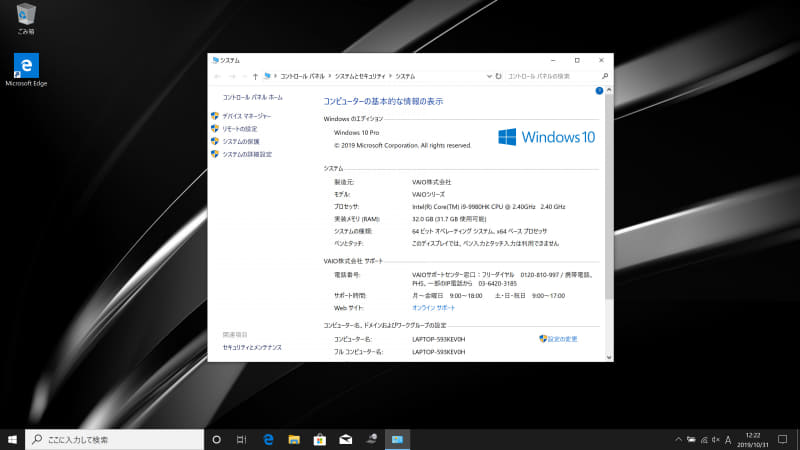800x450 pixels.
Task: Launch Edge from the taskbar
Action: point(268,439)
